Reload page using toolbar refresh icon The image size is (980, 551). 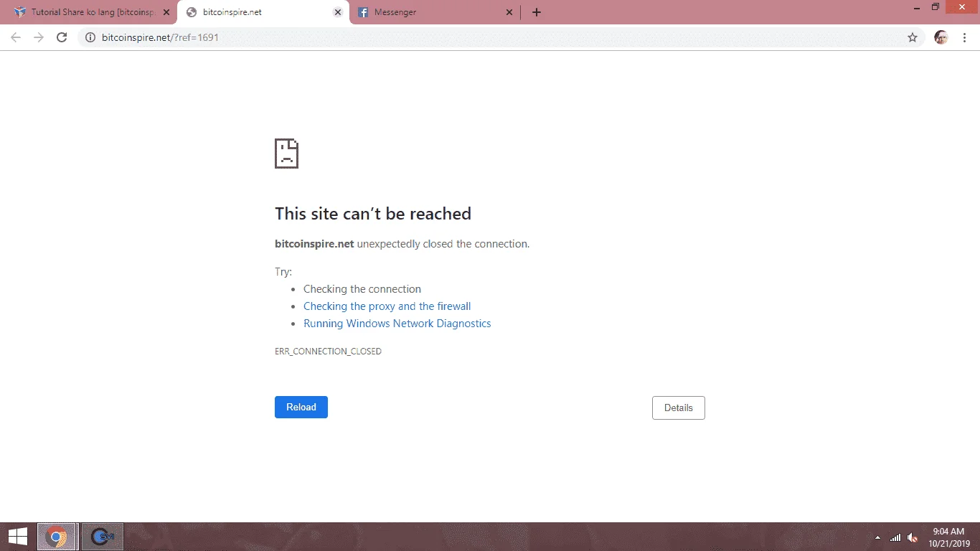point(62,37)
